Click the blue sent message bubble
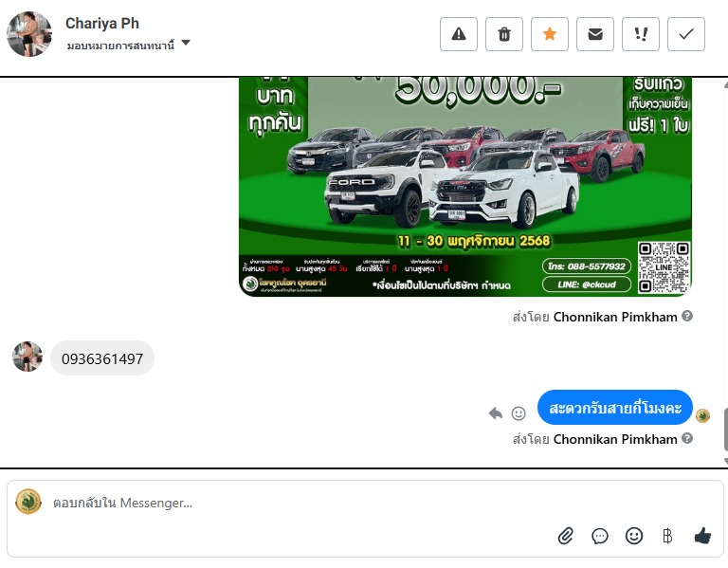 [614, 408]
